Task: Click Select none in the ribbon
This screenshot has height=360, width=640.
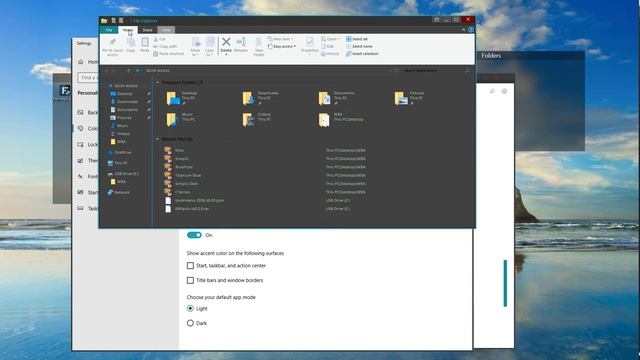Action: [x=359, y=47]
